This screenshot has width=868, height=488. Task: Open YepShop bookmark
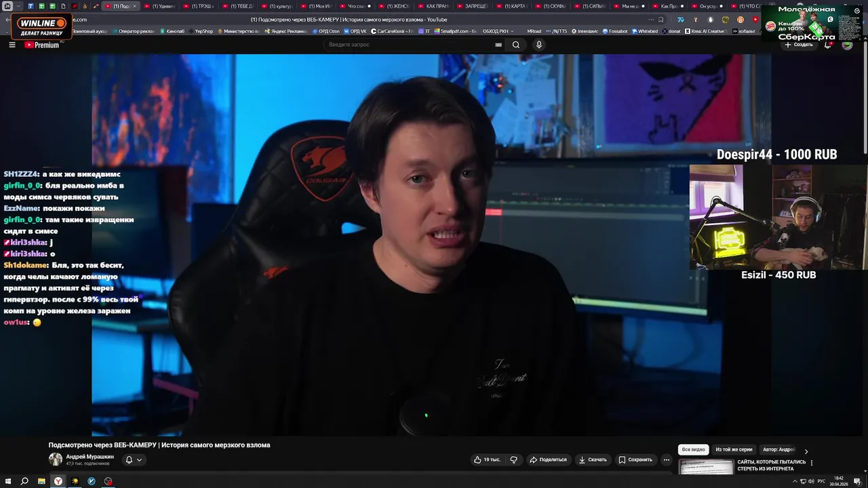201,31
